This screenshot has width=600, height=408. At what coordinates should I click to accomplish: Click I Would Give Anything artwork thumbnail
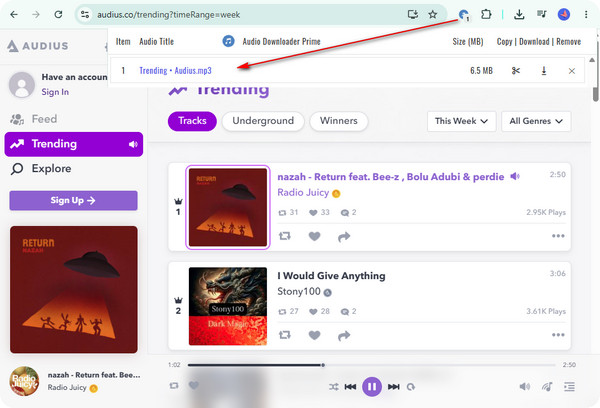point(228,306)
